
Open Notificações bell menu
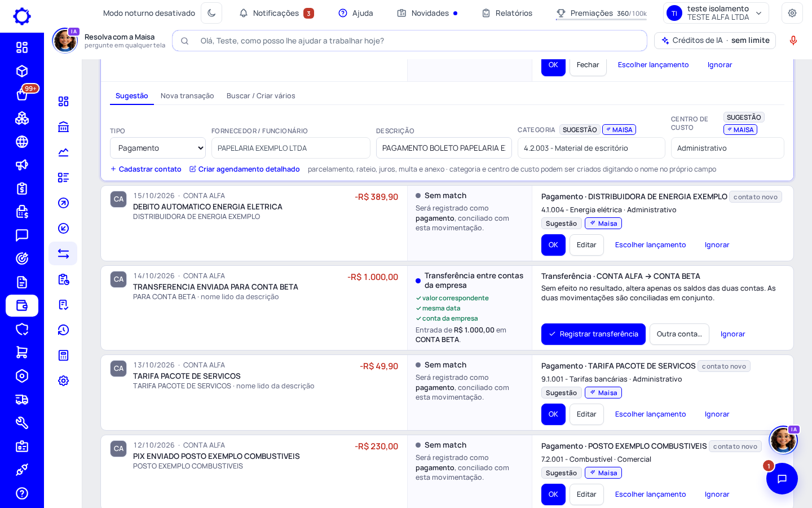pyautogui.click(x=276, y=13)
